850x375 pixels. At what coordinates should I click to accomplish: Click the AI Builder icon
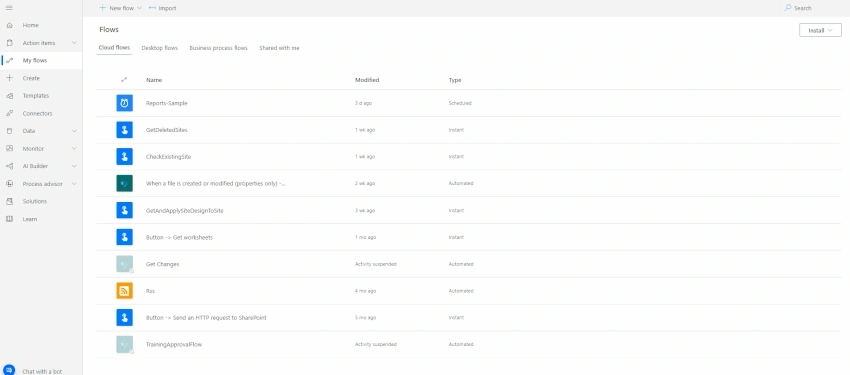(x=9, y=166)
